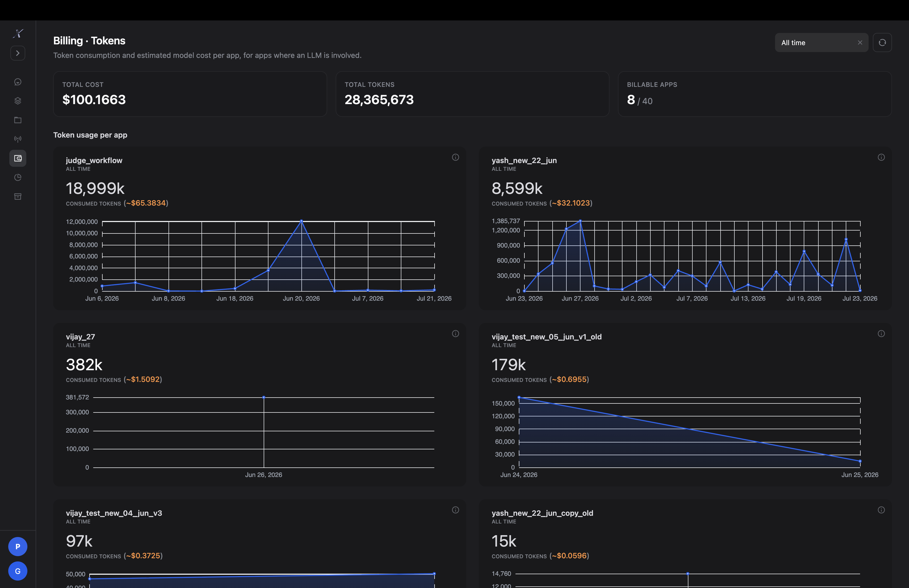Click the vijay_27 app title
This screenshot has height=588, width=909.
pyautogui.click(x=80, y=336)
